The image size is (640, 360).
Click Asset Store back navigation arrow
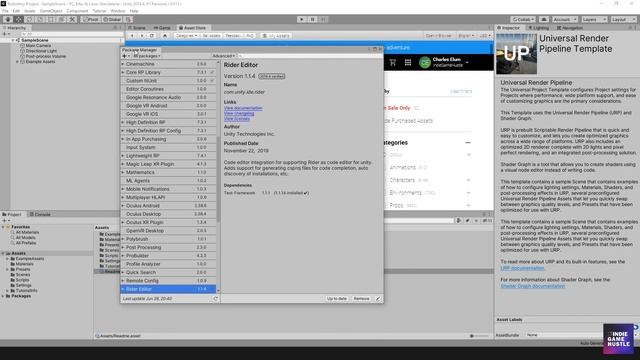[x=132, y=36]
